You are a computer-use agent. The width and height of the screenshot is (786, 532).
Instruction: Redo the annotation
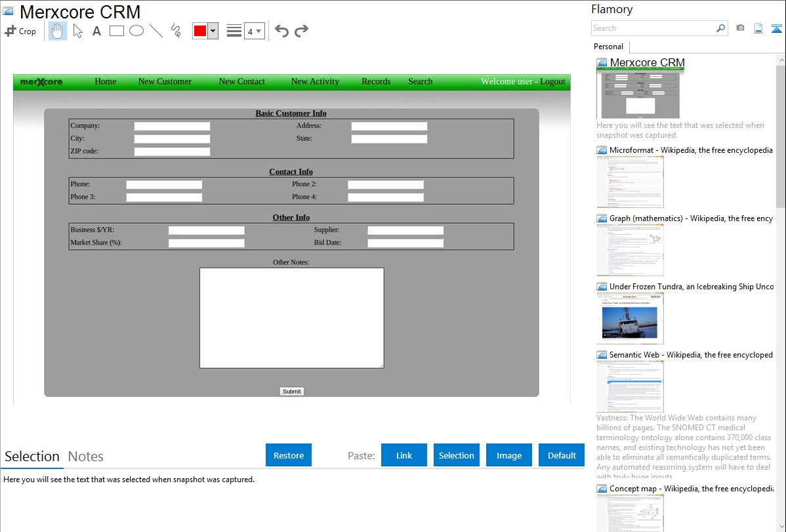click(x=301, y=31)
